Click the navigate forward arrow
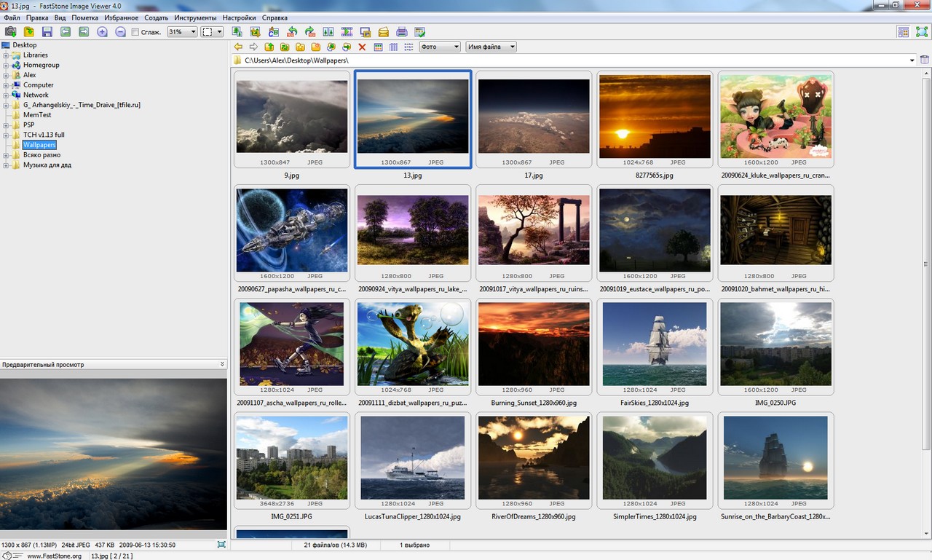This screenshot has height=560, width=932. [x=253, y=47]
